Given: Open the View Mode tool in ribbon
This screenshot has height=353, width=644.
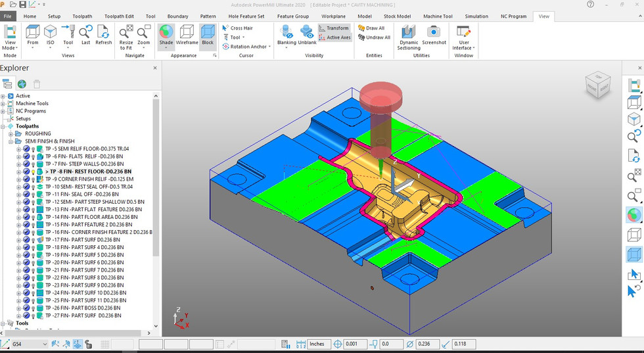Looking at the screenshot, I should pos(10,37).
